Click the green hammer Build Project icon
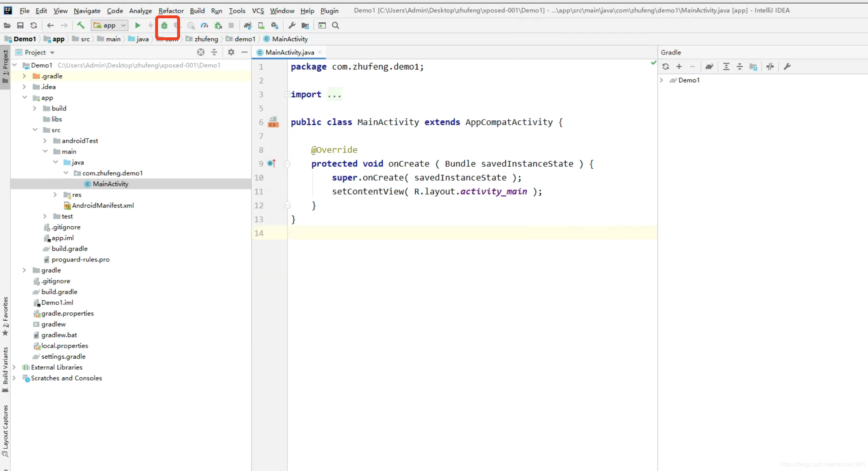 tap(81, 26)
